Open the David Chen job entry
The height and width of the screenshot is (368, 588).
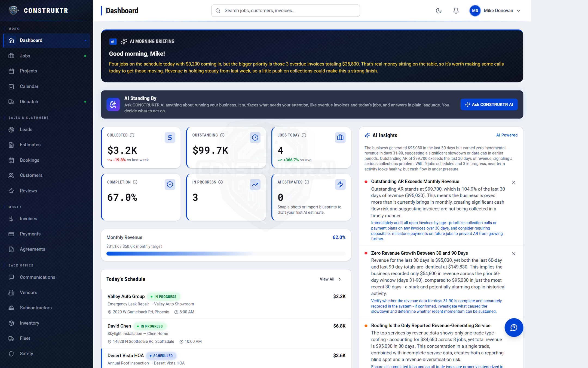[226, 334]
